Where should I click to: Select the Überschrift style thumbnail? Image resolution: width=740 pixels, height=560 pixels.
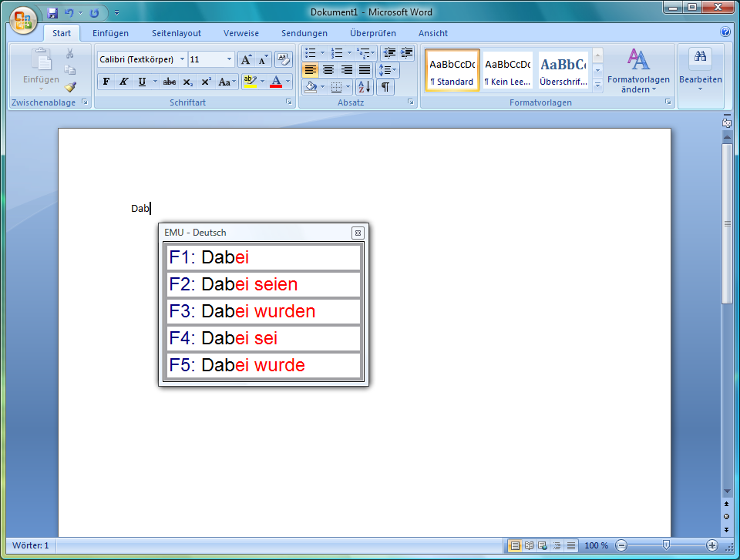click(x=563, y=71)
